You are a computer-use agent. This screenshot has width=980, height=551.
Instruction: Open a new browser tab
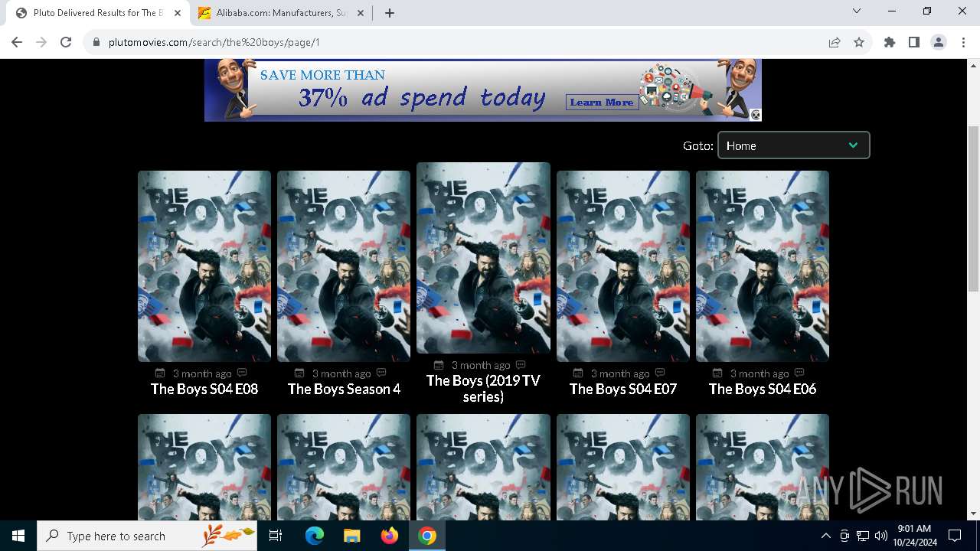pos(390,13)
